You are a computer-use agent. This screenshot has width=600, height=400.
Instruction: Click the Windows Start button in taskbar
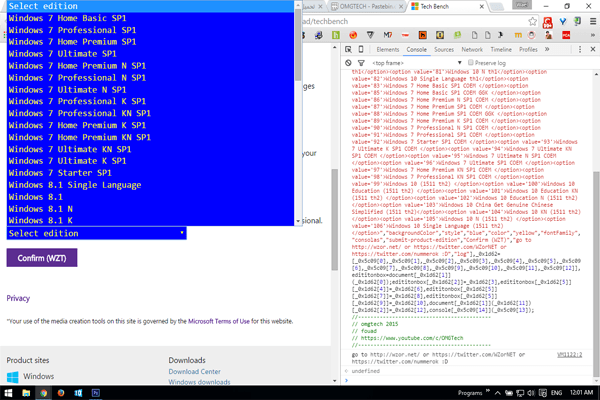pos(9,391)
